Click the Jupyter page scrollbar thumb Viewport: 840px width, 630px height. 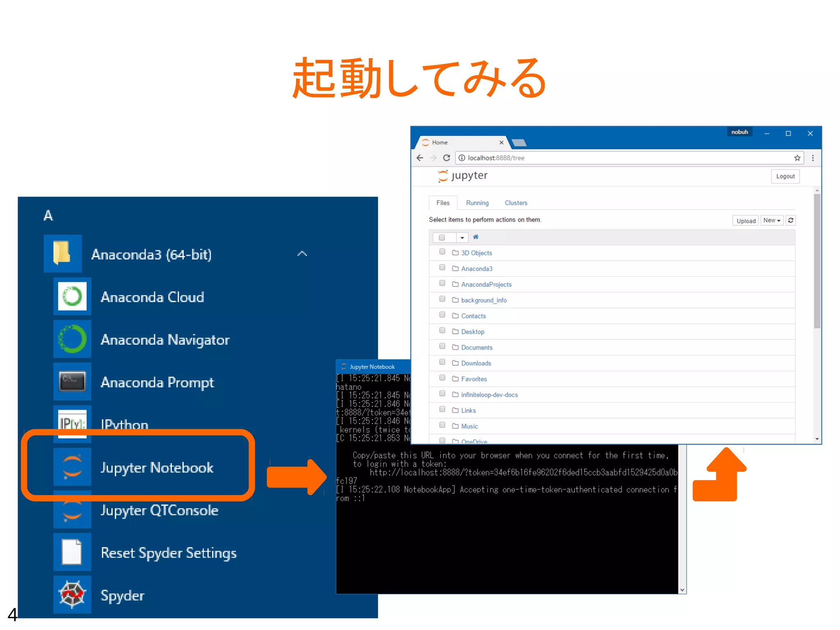click(817, 261)
